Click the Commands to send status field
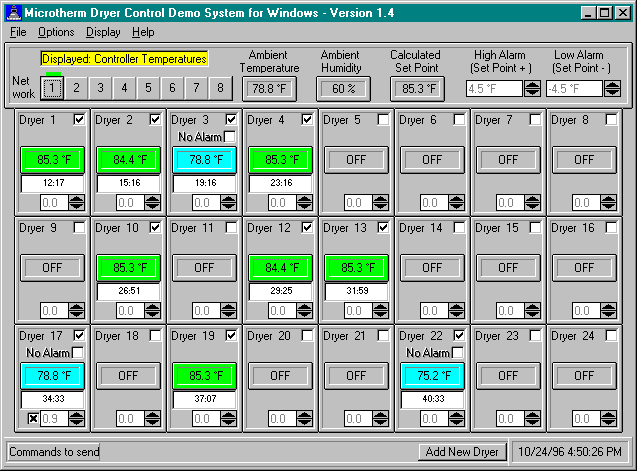The image size is (637, 471). [x=53, y=452]
